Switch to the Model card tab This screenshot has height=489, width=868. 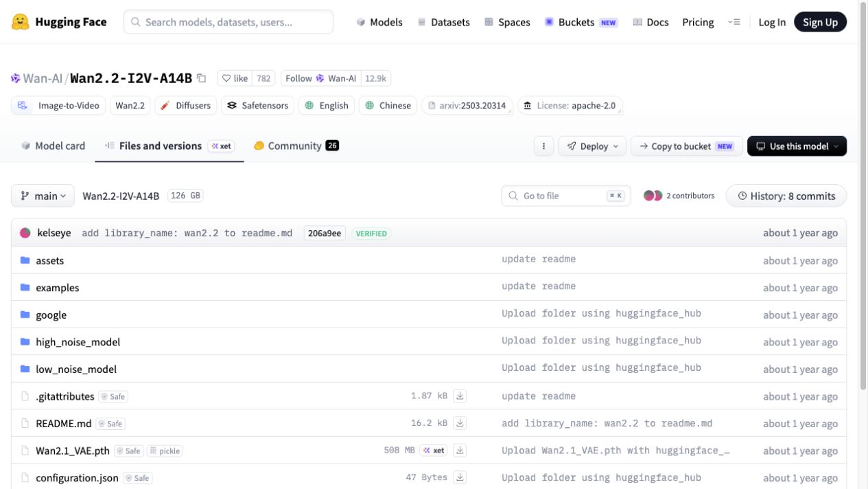[54, 146]
